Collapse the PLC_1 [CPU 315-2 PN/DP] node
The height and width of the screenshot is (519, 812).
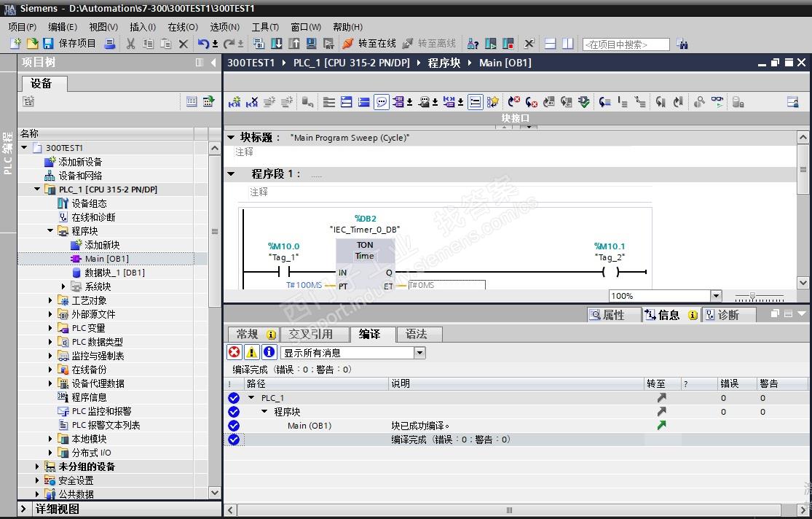36,190
